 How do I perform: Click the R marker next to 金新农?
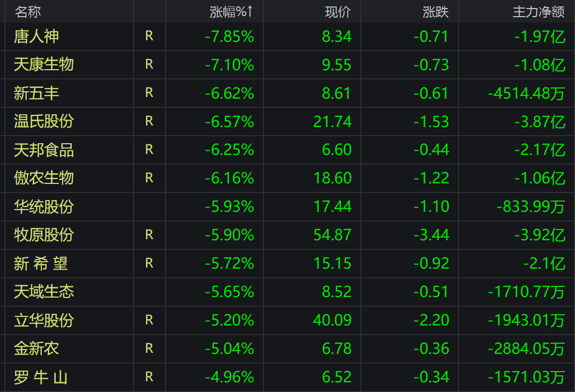(x=149, y=349)
